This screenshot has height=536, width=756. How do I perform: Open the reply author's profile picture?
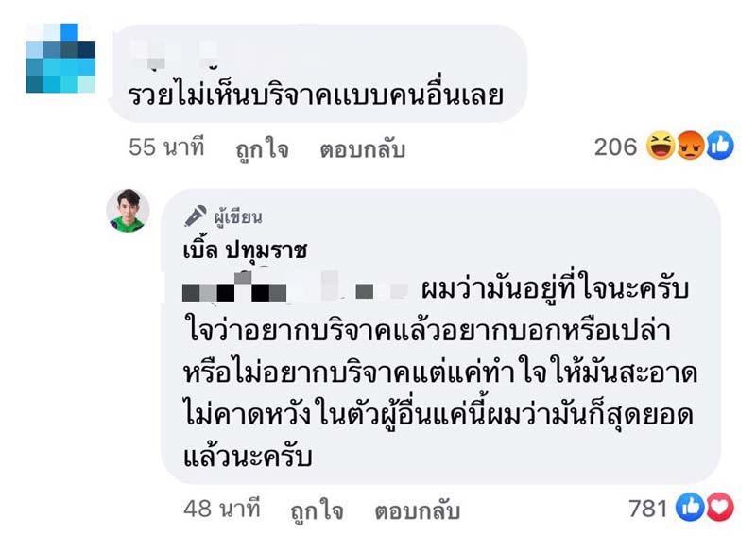click(x=128, y=210)
